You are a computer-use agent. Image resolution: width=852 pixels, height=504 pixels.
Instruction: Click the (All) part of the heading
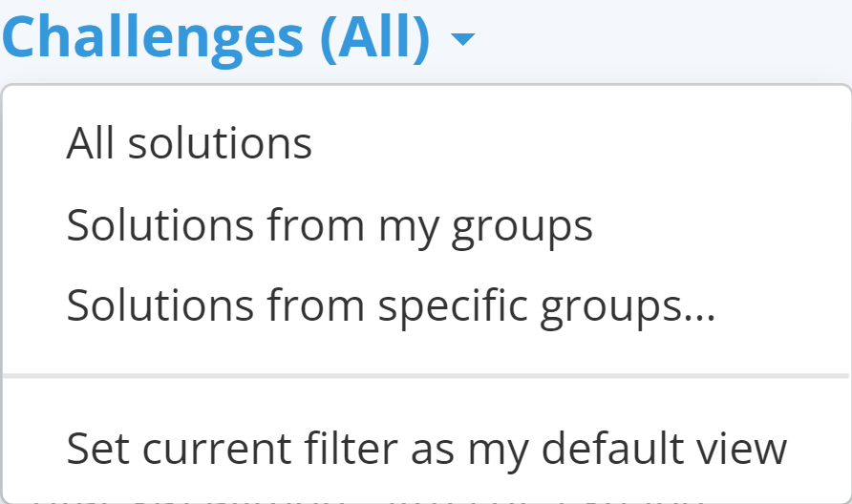point(374,38)
